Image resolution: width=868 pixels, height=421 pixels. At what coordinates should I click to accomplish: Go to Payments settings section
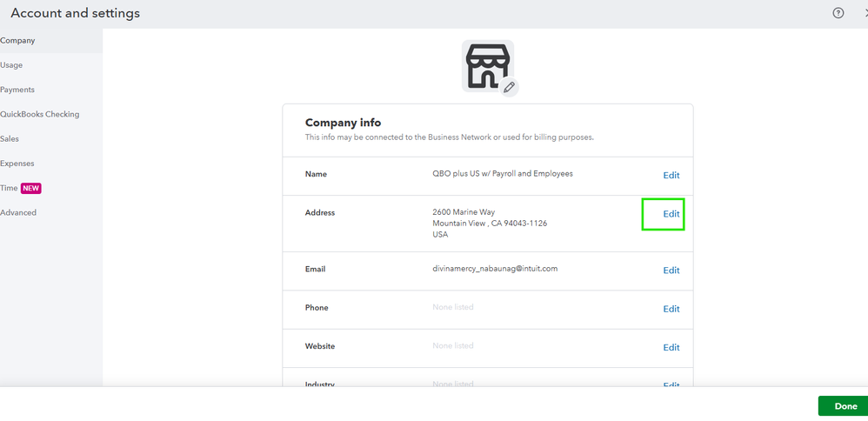[x=17, y=90]
